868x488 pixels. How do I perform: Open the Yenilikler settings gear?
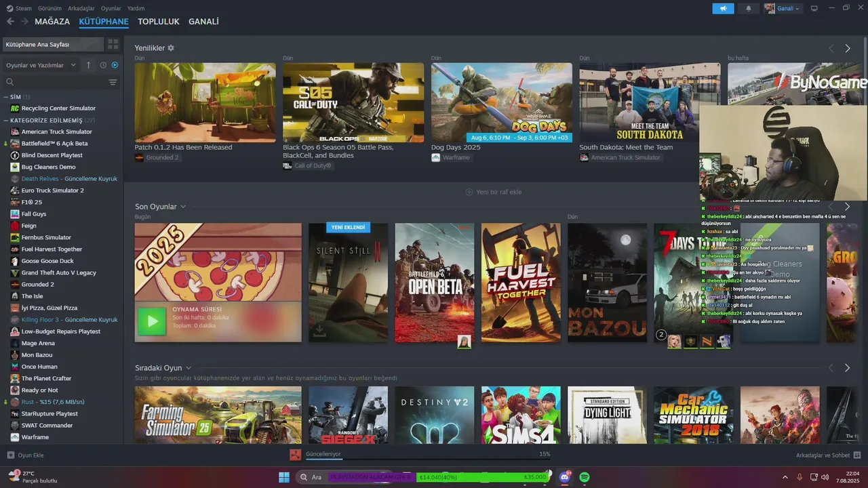pyautogui.click(x=171, y=48)
